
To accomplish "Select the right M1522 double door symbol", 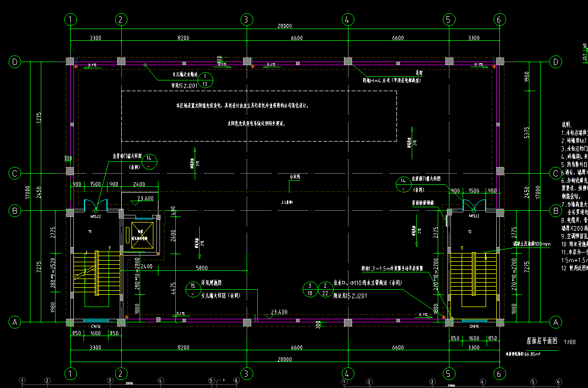I will coord(473,205).
